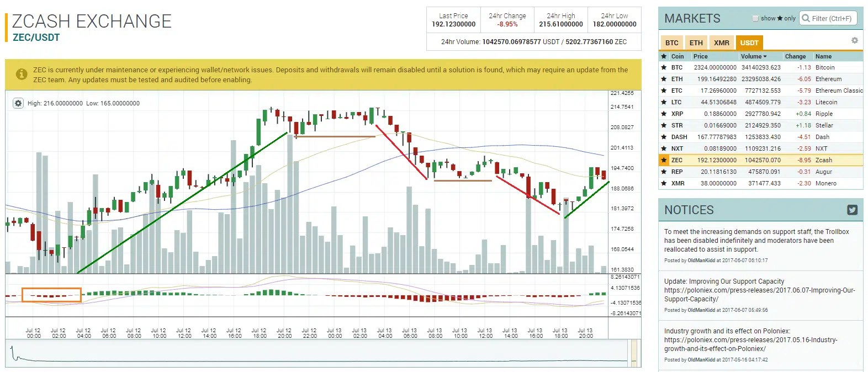Screen dimensions: 868x372
Task: Open the Stellar market name
Action: tap(824, 125)
